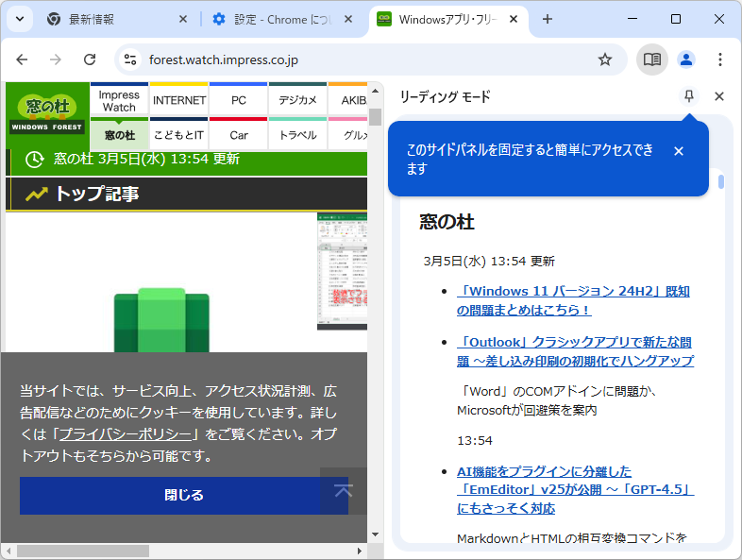Click the clock icon beside update time
This screenshot has width=742, height=560.
[x=35, y=159]
